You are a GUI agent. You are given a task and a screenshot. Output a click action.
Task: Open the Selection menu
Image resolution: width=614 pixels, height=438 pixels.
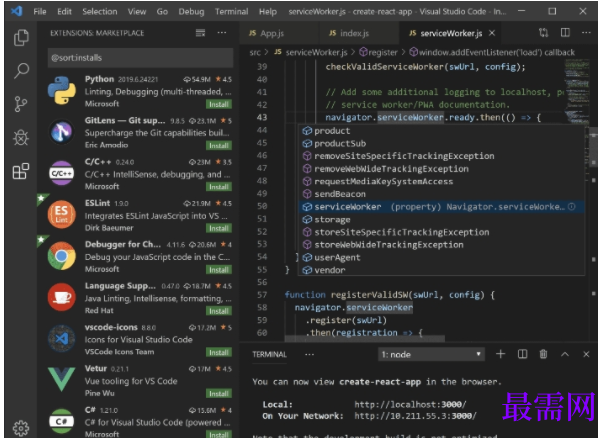click(99, 12)
